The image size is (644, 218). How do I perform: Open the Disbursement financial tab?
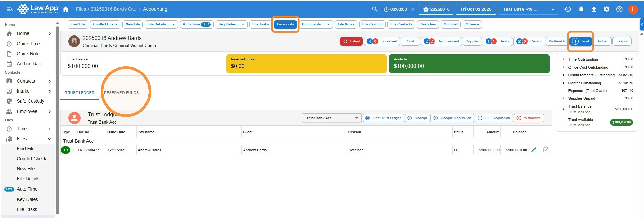coord(441,41)
